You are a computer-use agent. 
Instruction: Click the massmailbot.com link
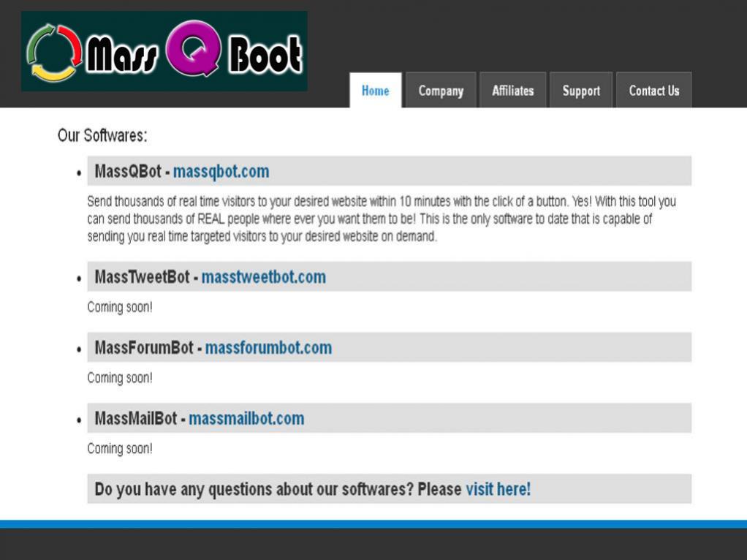coord(246,418)
